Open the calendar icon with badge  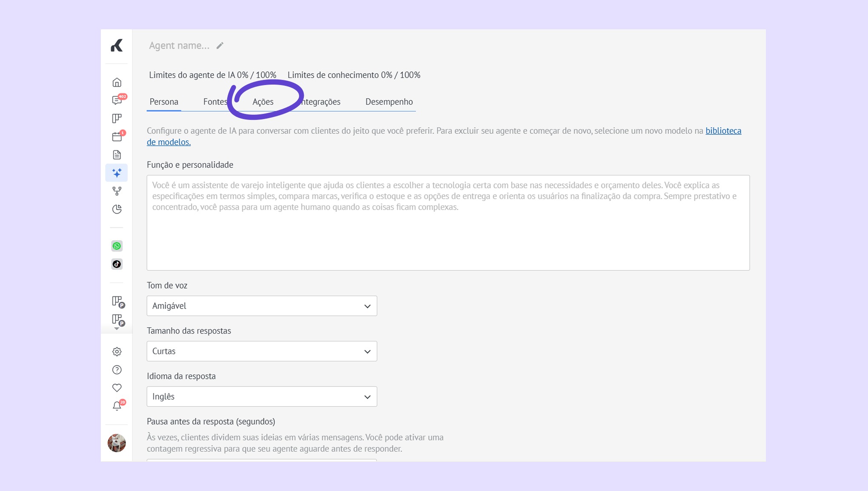(x=117, y=136)
